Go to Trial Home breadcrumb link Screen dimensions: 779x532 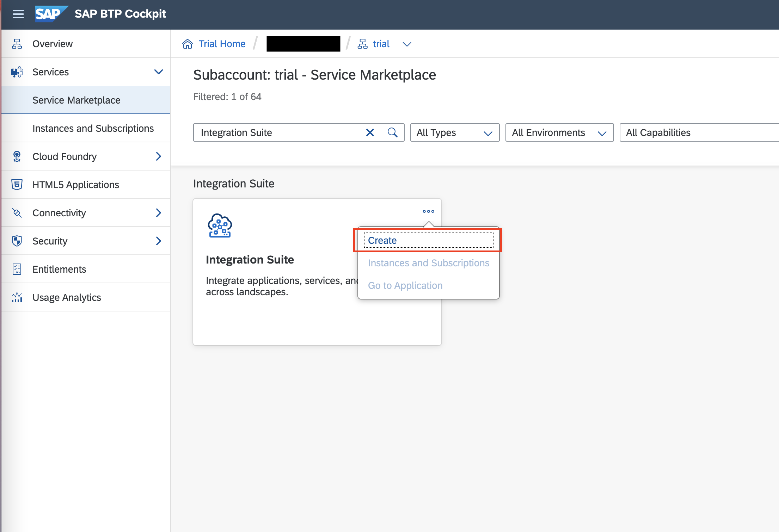222,44
